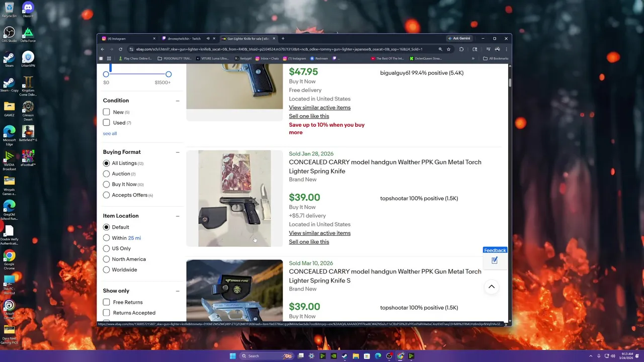Open Ubisoft Connect desktop shortcut

pos(9,309)
